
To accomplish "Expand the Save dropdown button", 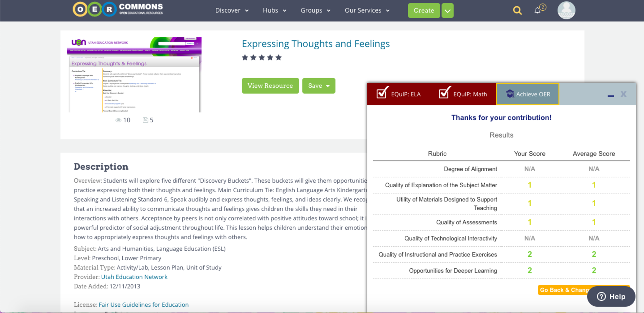I will click(x=319, y=86).
